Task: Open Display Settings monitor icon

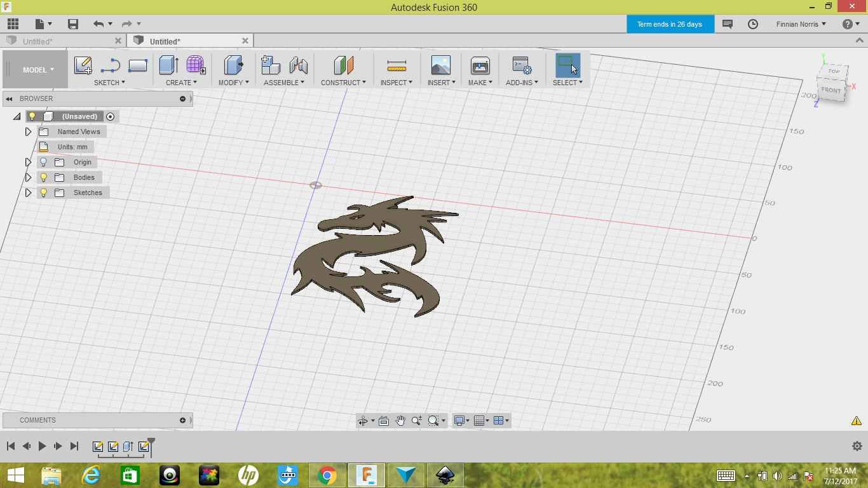Action: (x=459, y=421)
